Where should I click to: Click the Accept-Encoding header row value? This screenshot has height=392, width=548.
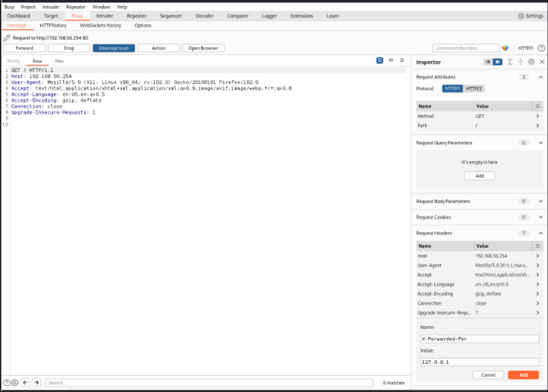[488, 294]
